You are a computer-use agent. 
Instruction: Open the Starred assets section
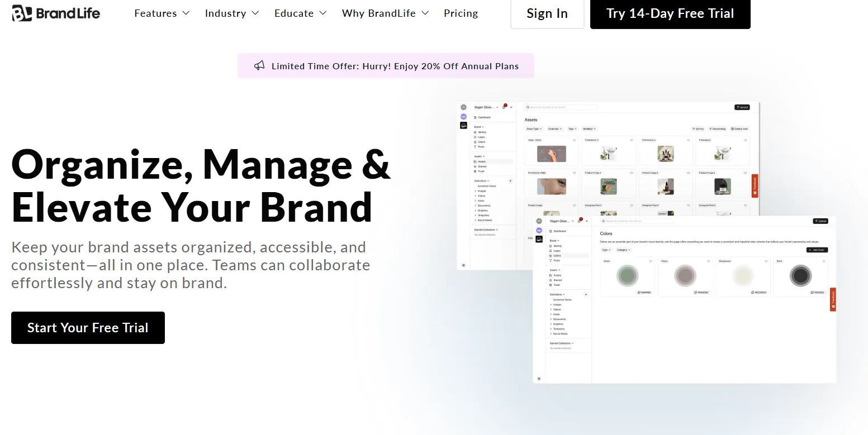point(482,166)
